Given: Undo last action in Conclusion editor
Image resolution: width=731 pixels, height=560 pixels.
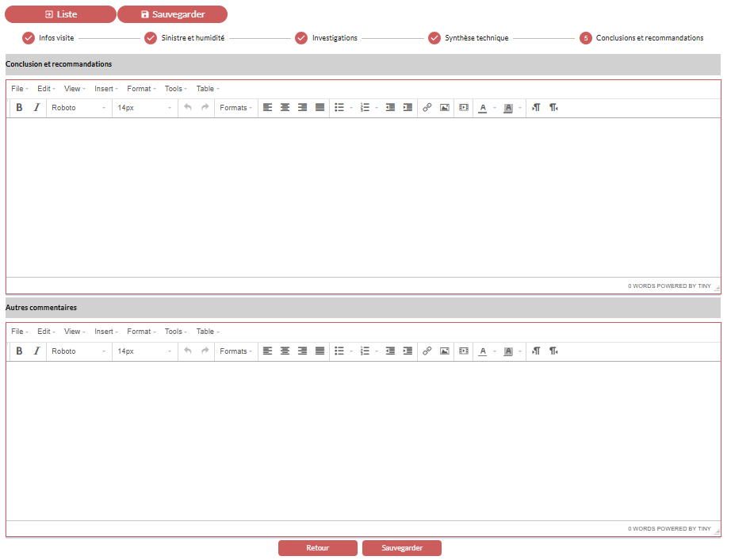Looking at the screenshot, I should (188, 108).
